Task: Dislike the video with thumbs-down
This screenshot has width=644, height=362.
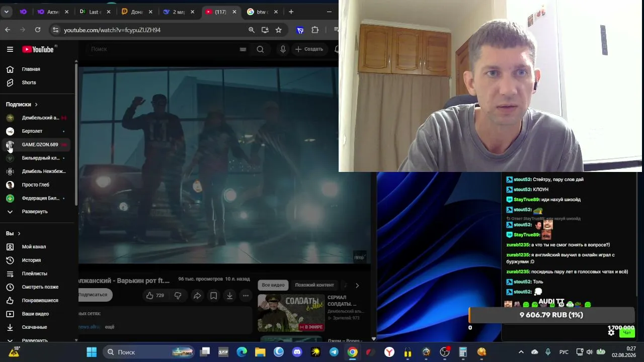Action: 178,296
